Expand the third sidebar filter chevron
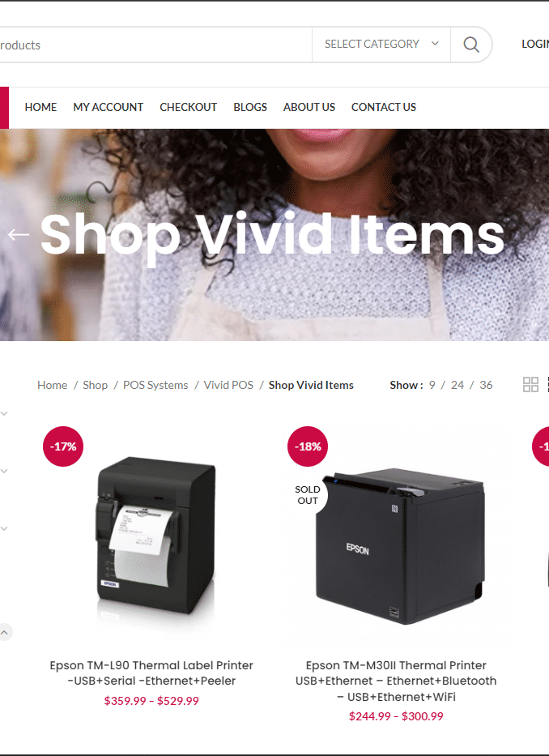This screenshot has width=549, height=756. click(x=4, y=528)
